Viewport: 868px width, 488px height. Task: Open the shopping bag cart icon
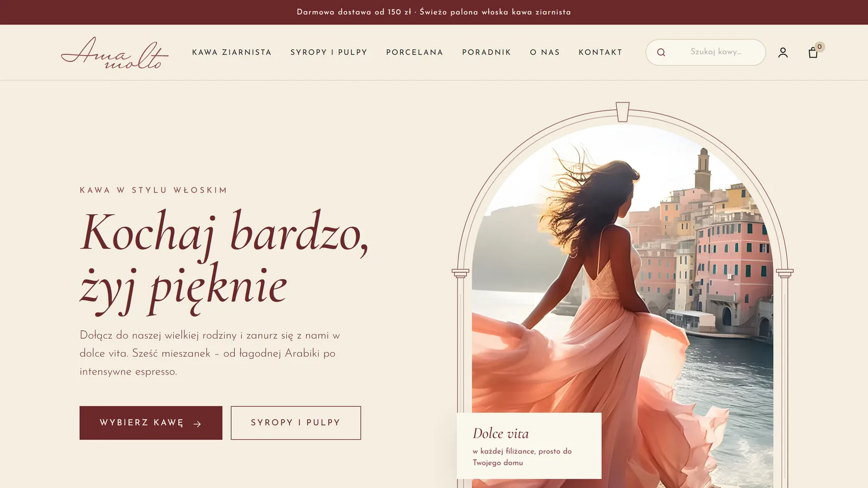click(x=813, y=53)
